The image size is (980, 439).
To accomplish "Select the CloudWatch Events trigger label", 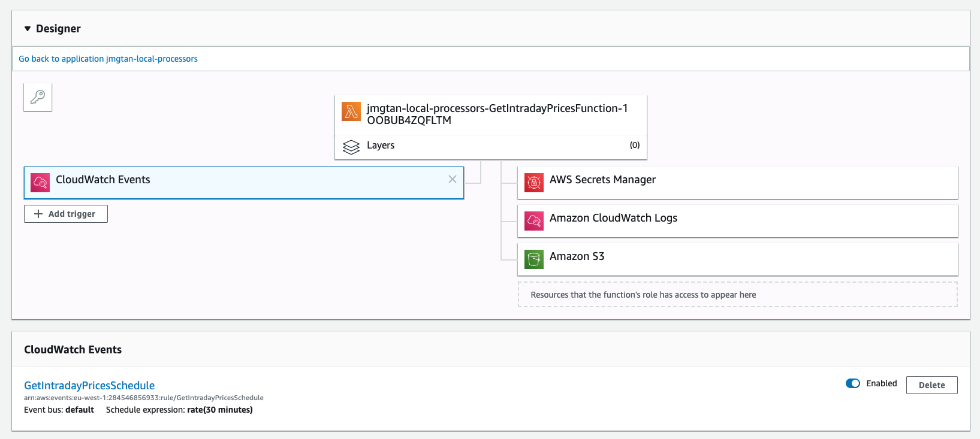I will pyautogui.click(x=103, y=180).
